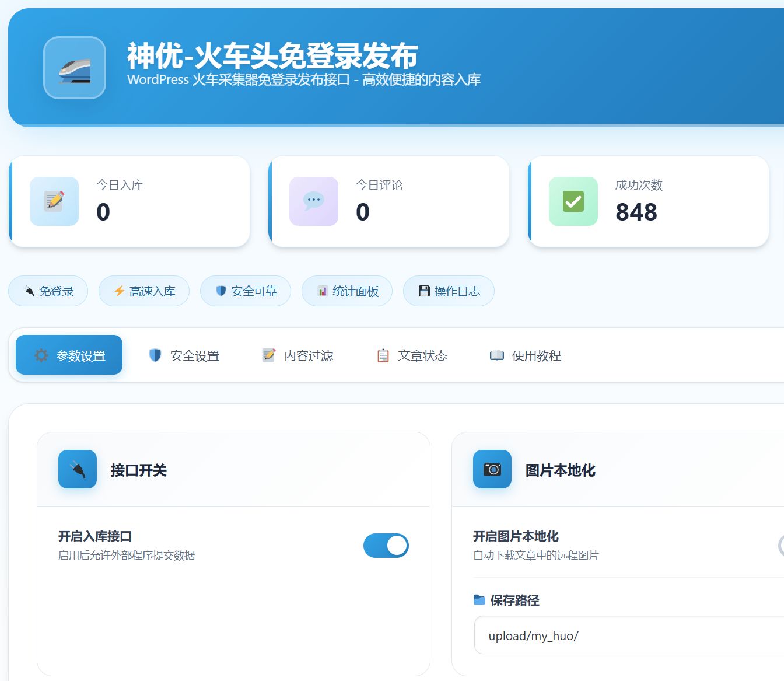
Task: Click the bar chart icon in 统计面板 badge
Action: pyautogui.click(x=323, y=291)
